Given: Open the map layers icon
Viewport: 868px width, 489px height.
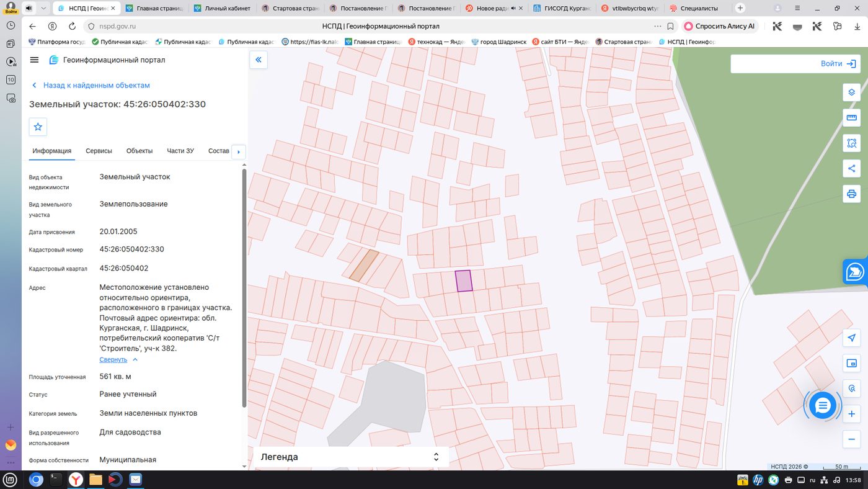Looking at the screenshot, I should coord(851,92).
